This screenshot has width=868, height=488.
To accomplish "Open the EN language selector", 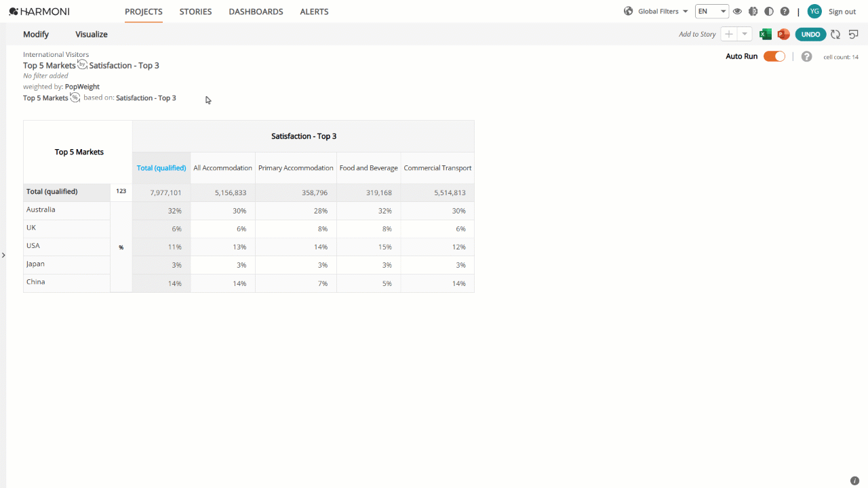I will [x=712, y=12].
